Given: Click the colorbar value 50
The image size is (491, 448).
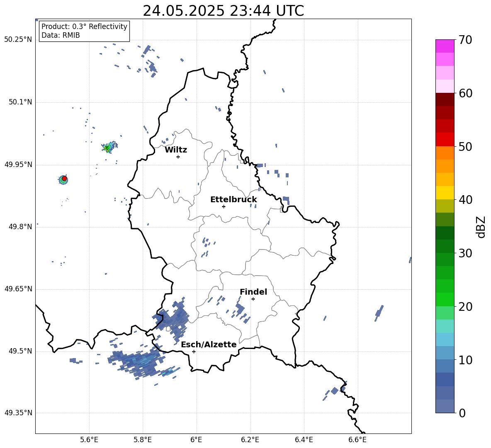Looking at the screenshot, I should pyautogui.click(x=465, y=146).
